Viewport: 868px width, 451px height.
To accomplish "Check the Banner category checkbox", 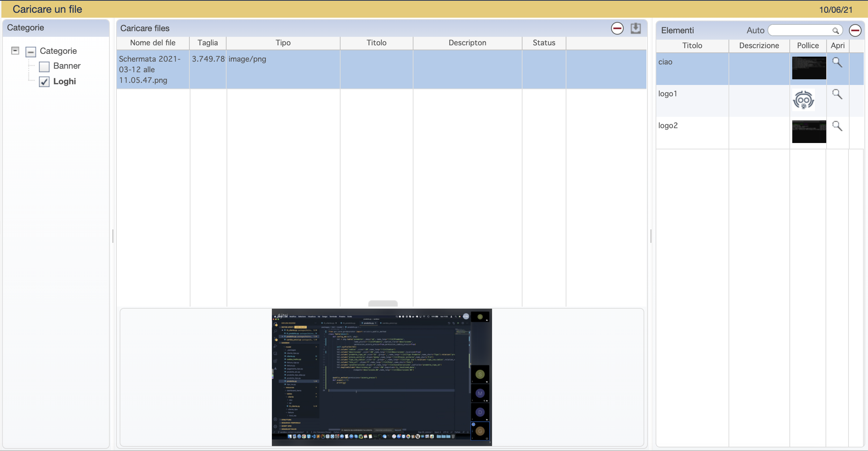I will pyautogui.click(x=44, y=67).
